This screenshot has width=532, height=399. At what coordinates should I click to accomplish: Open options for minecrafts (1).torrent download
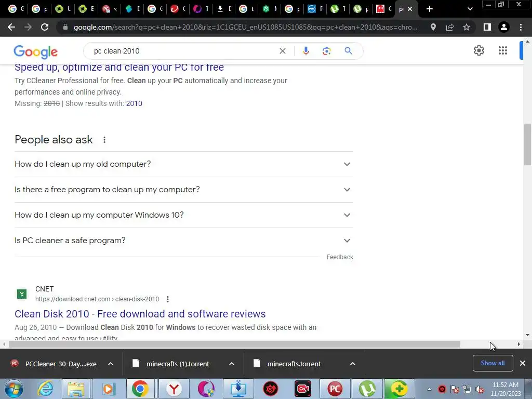pos(232,364)
